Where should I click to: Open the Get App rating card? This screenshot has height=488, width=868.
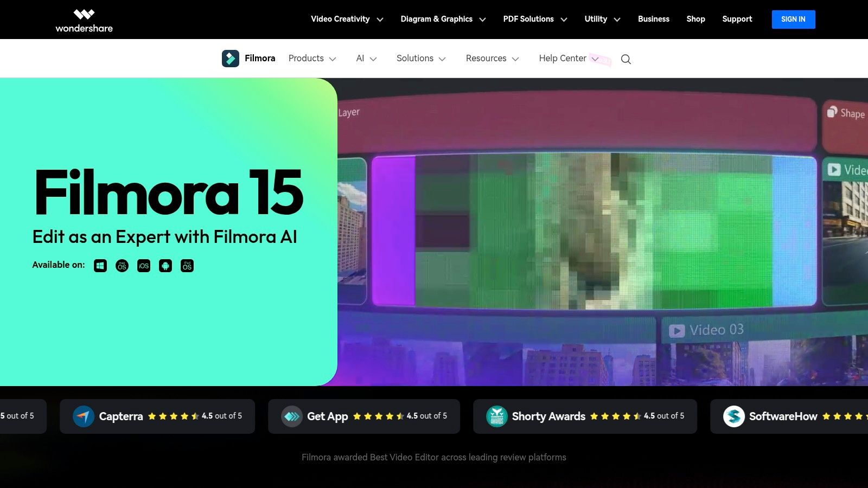pyautogui.click(x=364, y=416)
